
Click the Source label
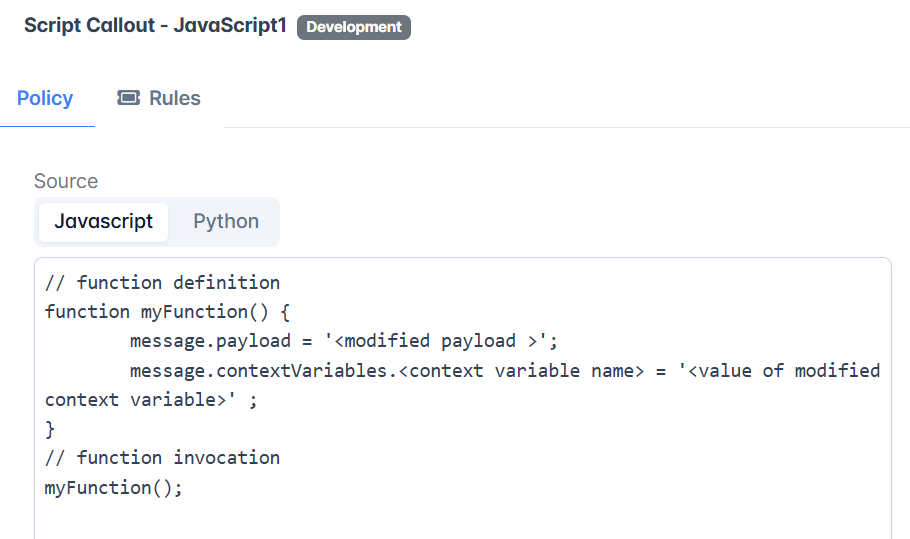pyautogui.click(x=66, y=181)
